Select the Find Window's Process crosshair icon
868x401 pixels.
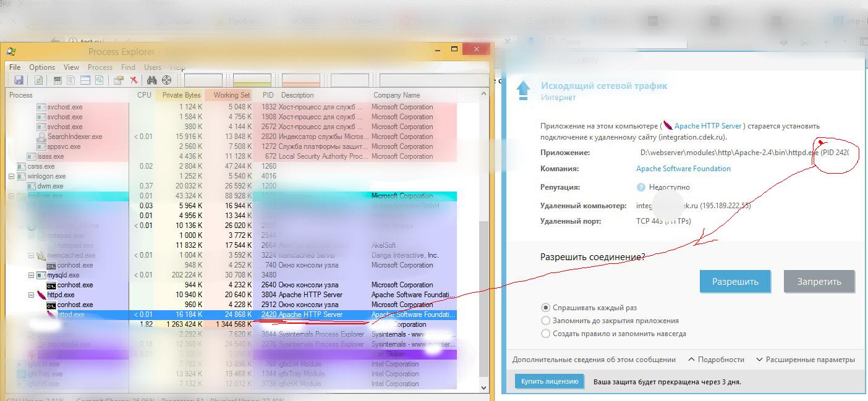[x=166, y=80]
